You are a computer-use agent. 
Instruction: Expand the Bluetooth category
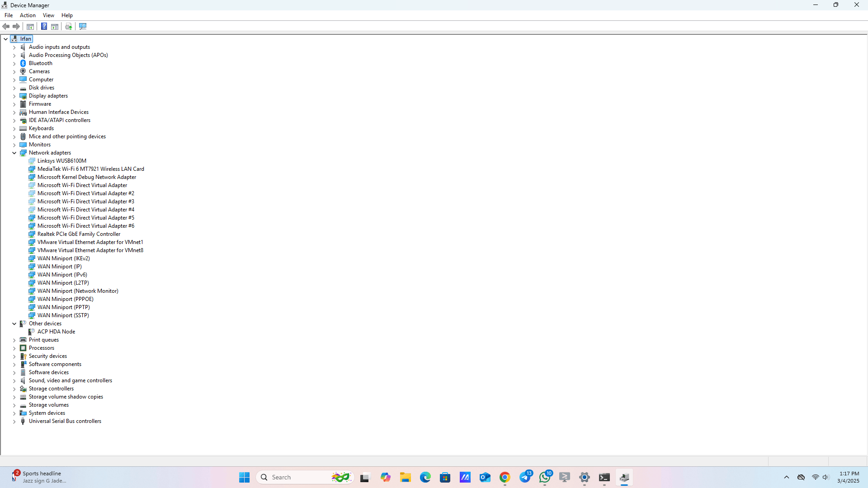14,64
